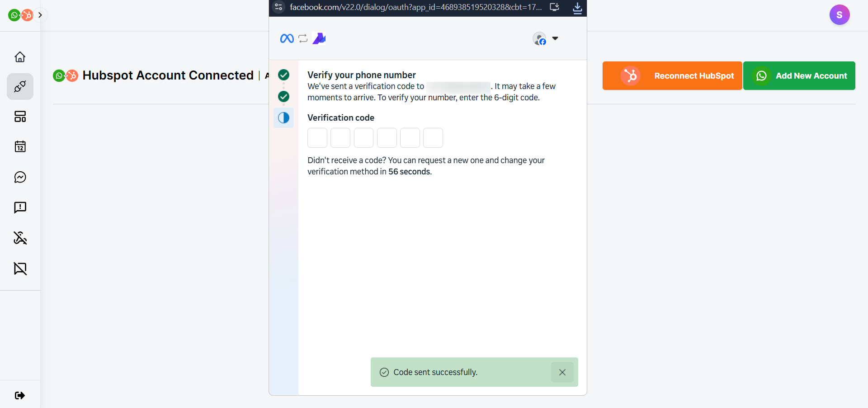Open the dashboard widgets icon in sidebar

click(20, 116)
